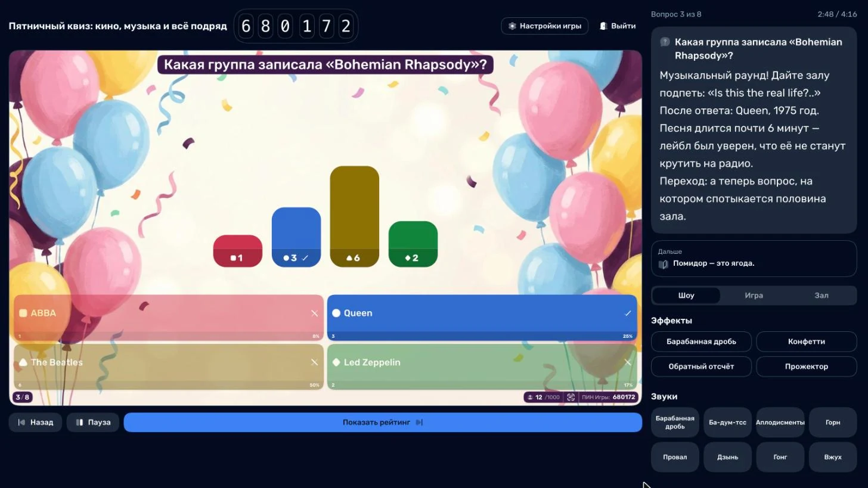Play the Горн sound

[833, 422]
